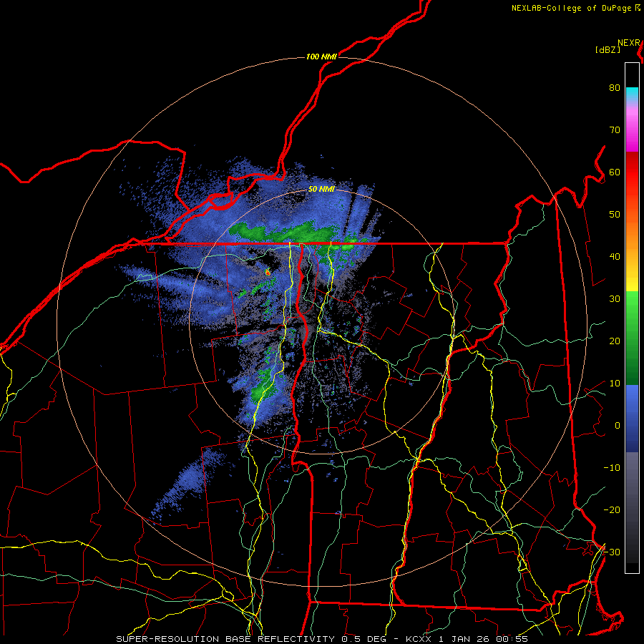Image resolution: width=644 pixels, height=644 pixels.
Task: Click the small red-orange high reflectivity core
Action: click(268, 272)
